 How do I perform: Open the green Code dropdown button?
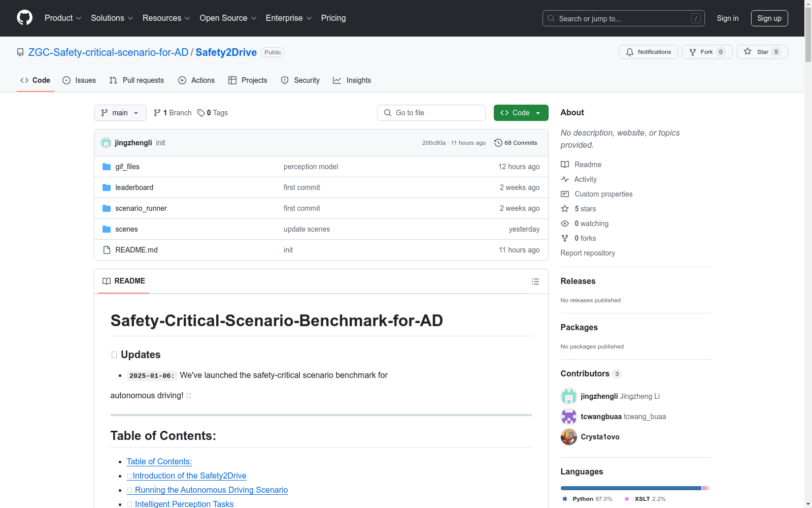click(521, 113)
